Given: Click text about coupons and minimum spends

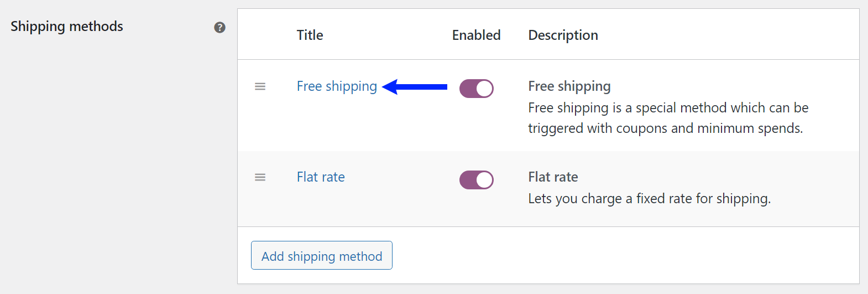Looking at the screenshot, I should pyautogui.click(x=665, y=128).
